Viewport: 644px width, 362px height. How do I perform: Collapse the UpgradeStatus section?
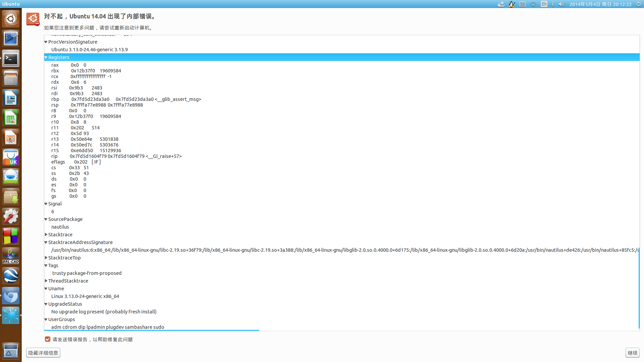[x=46, y=304]
